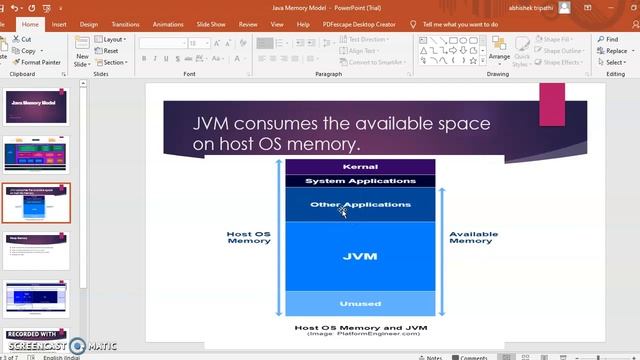Click the Copy button
Image resolution: width=640 pixels, height=360 pixels.
(x=24, y=51)
